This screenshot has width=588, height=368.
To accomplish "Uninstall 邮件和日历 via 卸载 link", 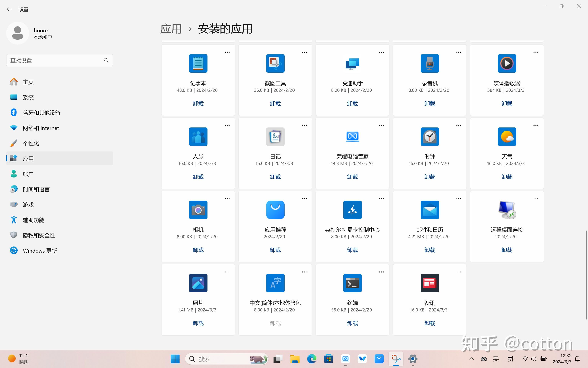I will (x=430, y=250).
